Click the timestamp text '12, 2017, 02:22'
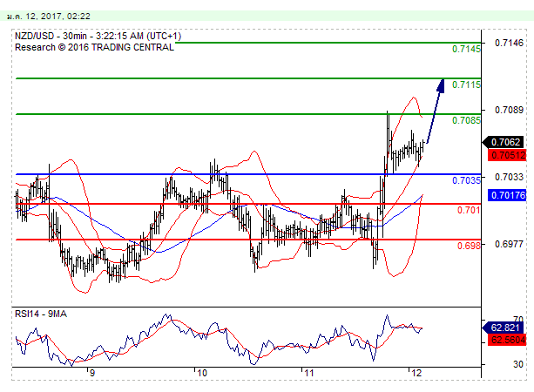Screen dimensions: 534x392 coord(57,17)
